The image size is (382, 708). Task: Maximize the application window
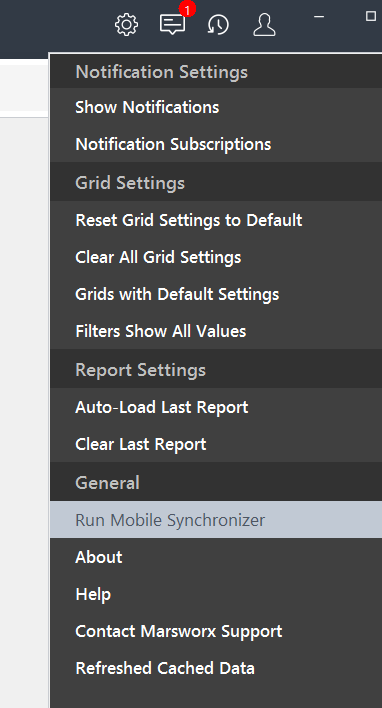pos(371,16)
